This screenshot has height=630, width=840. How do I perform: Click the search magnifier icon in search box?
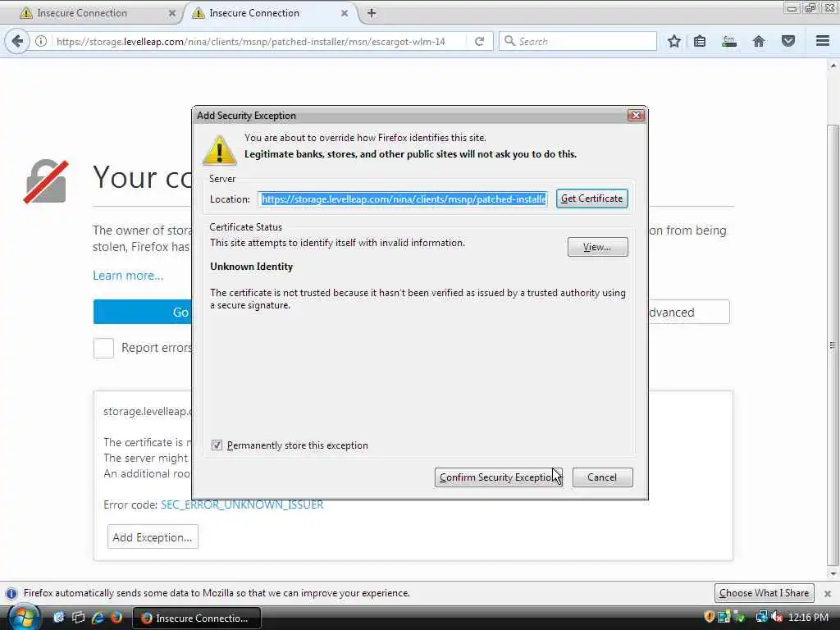click(x=509, y=41)
